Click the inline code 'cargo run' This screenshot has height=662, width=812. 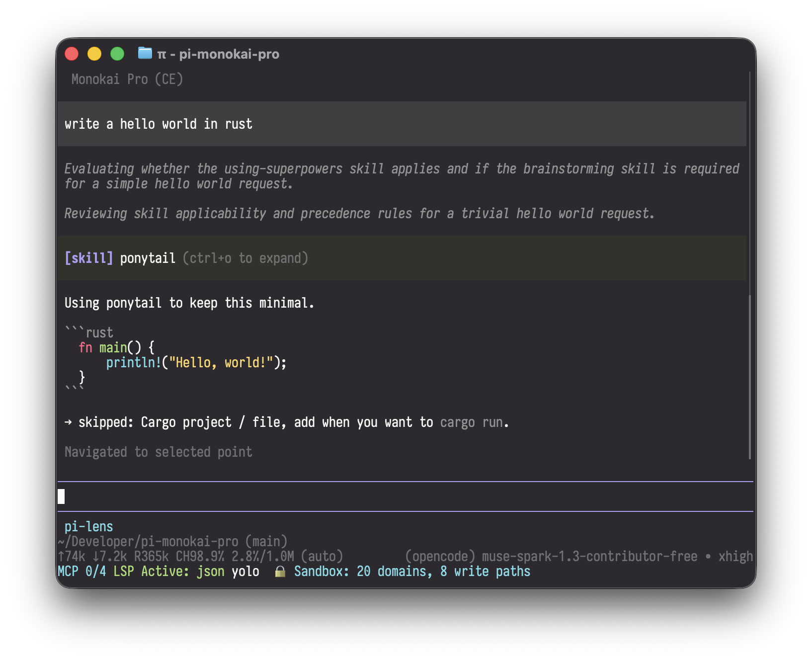[472, 422]
